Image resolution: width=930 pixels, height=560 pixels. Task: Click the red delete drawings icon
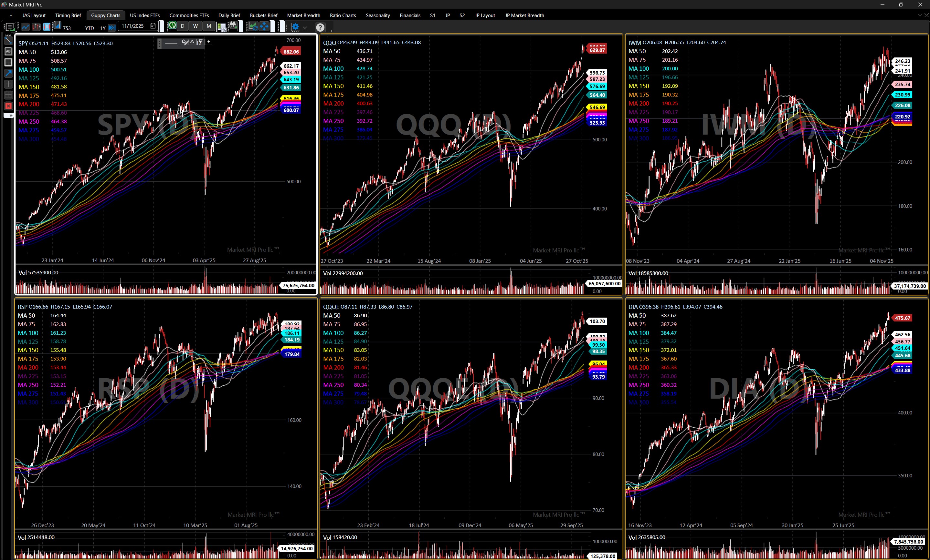[x=8, y=106]
